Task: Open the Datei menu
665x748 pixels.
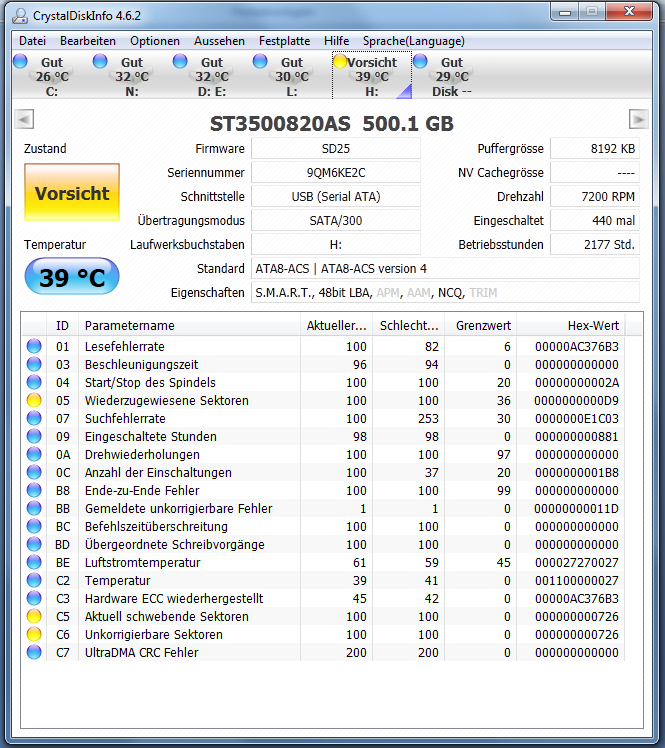Action: [x=32, y=41]
